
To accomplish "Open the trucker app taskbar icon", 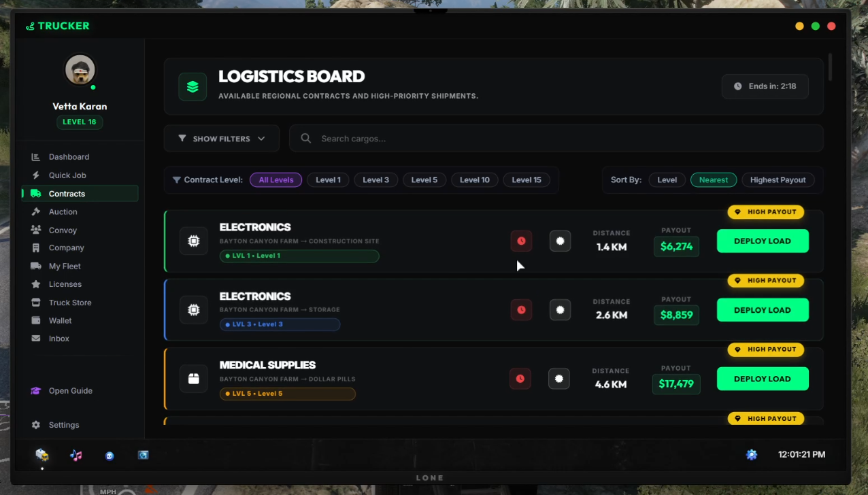I will (x=42, y=455).
